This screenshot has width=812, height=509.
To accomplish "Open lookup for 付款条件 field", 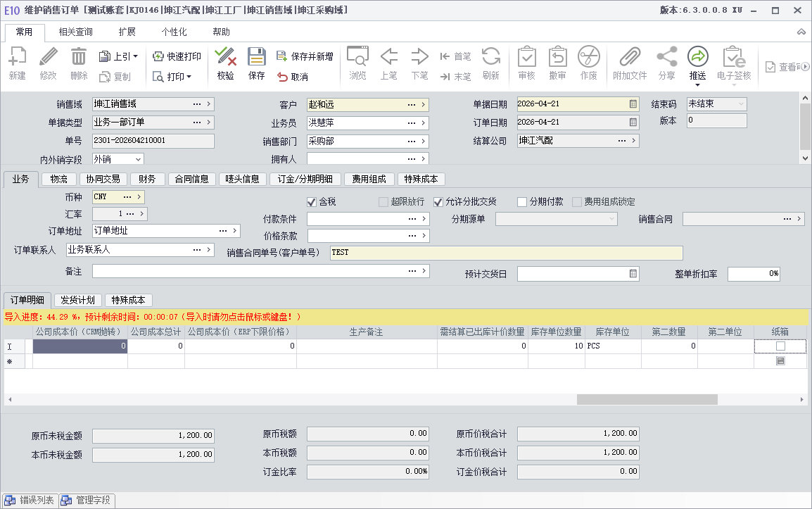I will point(412,219).
